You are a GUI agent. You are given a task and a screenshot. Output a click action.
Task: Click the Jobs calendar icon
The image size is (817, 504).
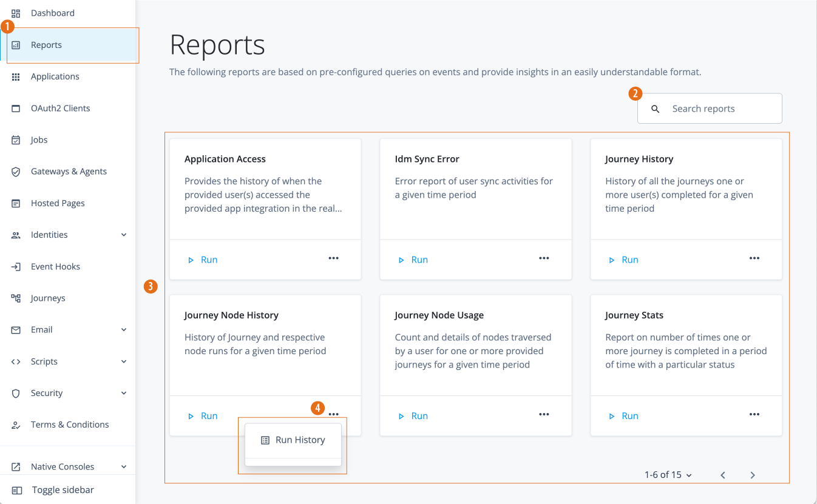(x=16, y=139)
